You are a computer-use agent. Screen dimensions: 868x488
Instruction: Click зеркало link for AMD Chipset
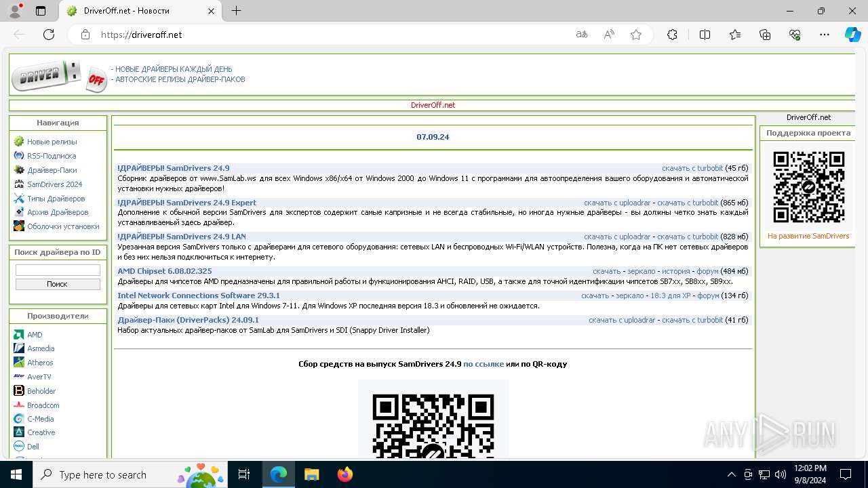(642, 271)
